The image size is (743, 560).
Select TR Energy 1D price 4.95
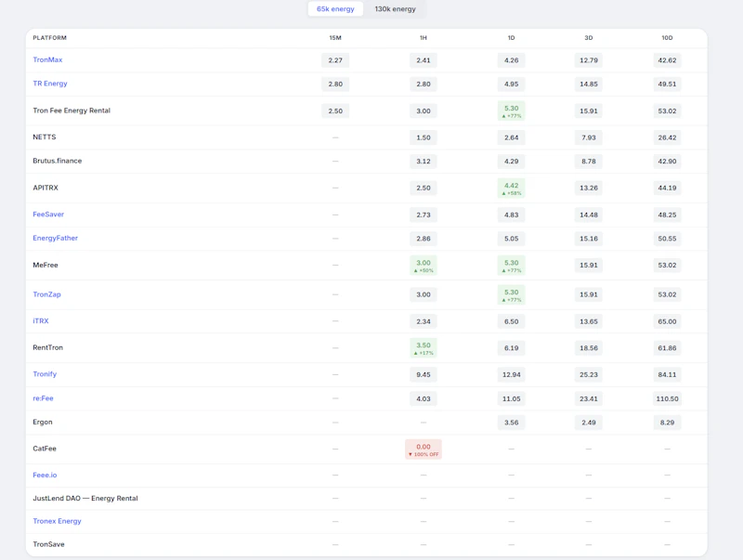pyautogui.click(x=512, y=84)
